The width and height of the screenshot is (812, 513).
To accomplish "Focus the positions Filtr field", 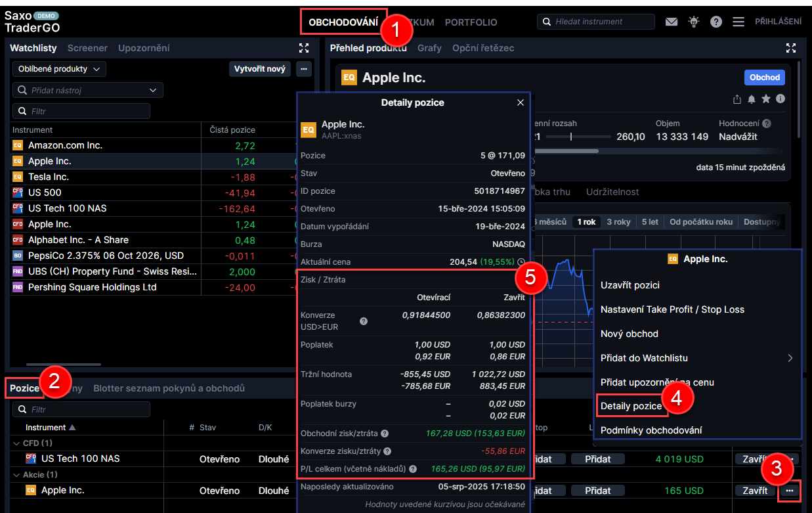I will click(81, 409).
